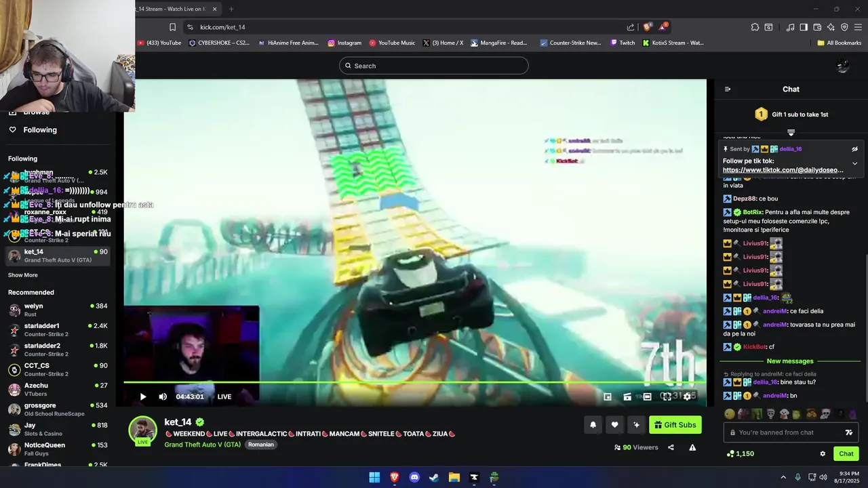
Task: Toggle fullscreen on the video player
Action: pyautogui.click(x=667, y=396)
